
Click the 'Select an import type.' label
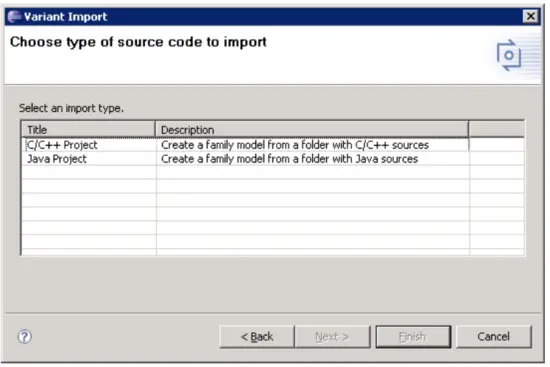pos(72,108)
